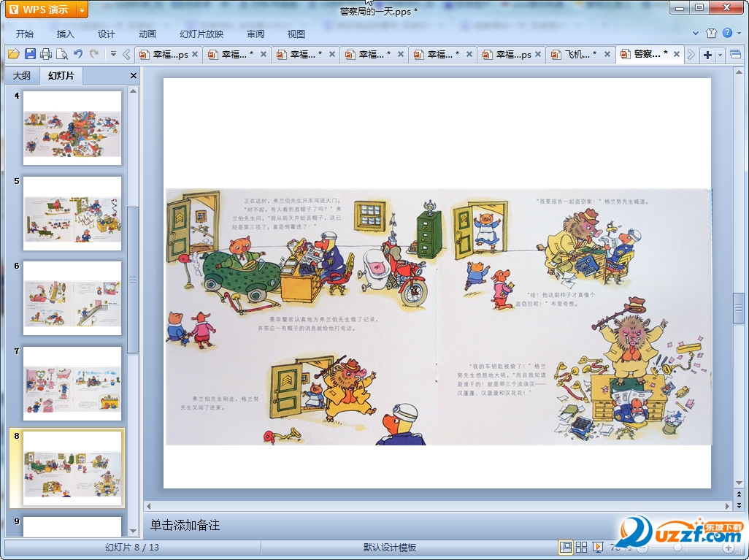Select slide 7 thumbnail

pyautogui.click(x=72, y=383)
